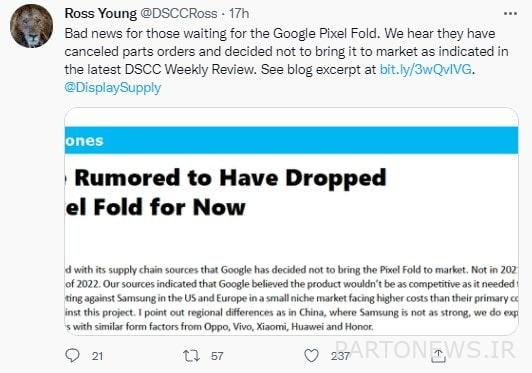Screen dimensions: 532x373
Task: Click the reply speech bubble icon
Action: (x=72, y=355)
